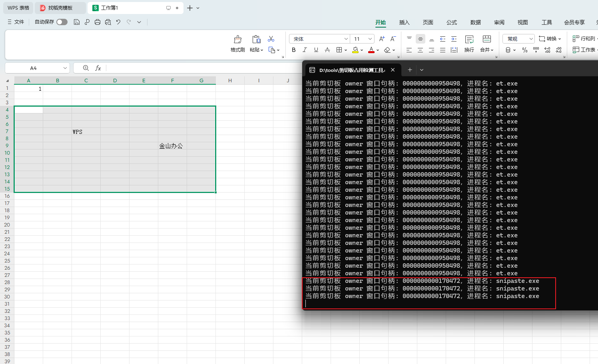Screen dimensions: 598x364
Task: Open the 插入 Insert ribbon tab
Action: 404,22
